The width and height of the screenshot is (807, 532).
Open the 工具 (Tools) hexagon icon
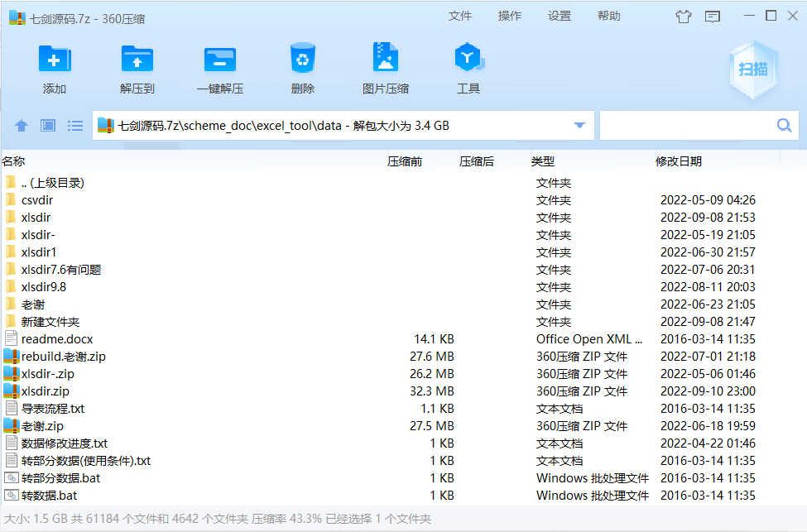coord(468,57)
